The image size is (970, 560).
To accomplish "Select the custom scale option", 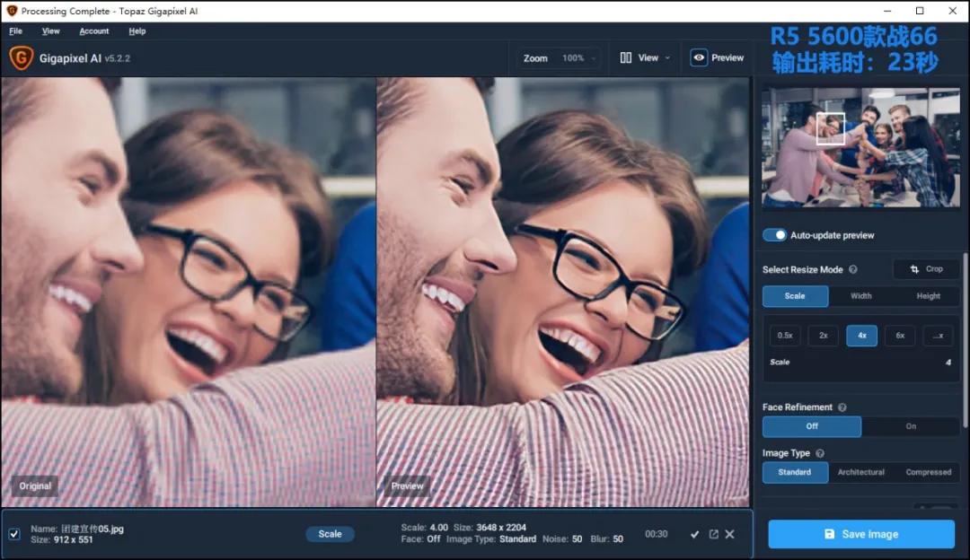I will point(938,336).
